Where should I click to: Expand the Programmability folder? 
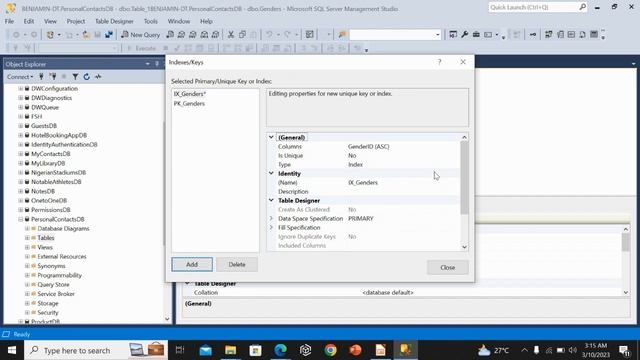tap(27, 275)
